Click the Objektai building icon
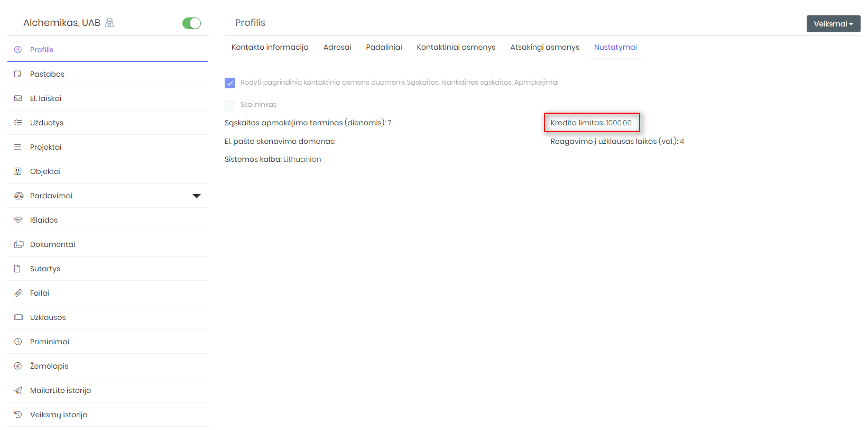 [18, 171]
